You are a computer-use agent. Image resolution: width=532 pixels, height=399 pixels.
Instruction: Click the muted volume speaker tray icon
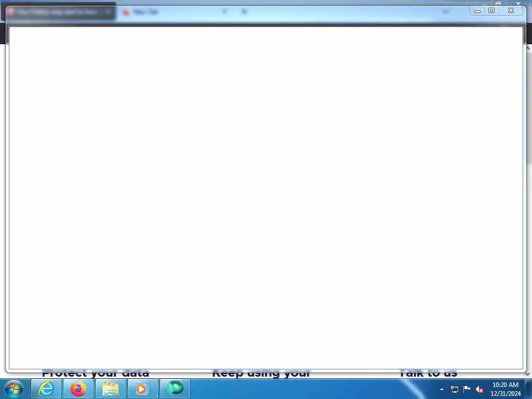(480, 390)
